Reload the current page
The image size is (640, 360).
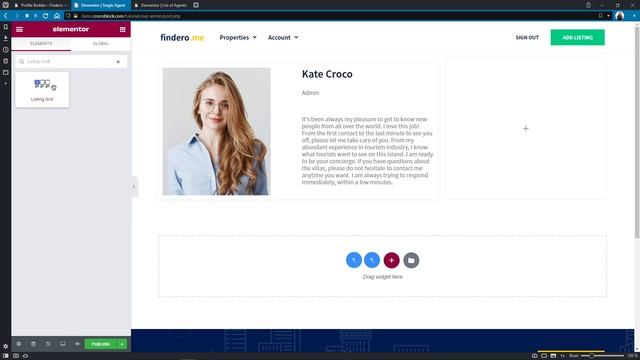click(45, 16)
